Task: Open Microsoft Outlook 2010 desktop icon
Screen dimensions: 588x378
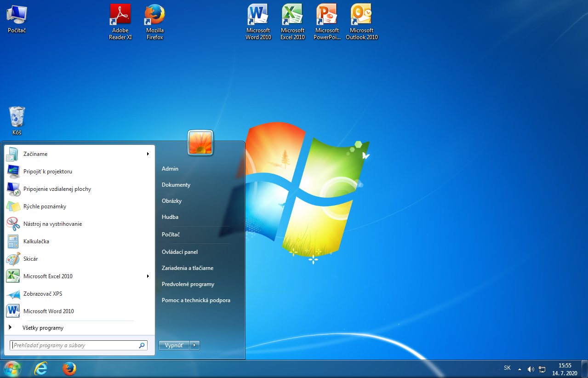Action: 361,16
